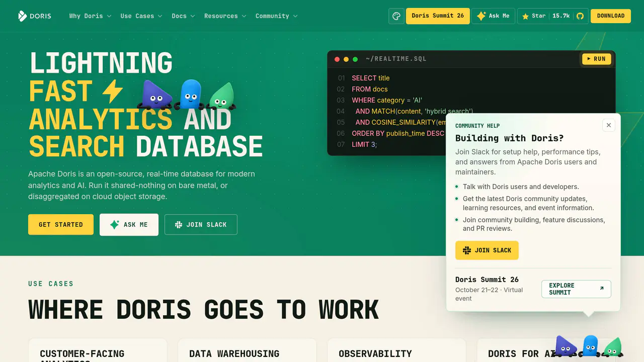Expand the Why Doris menu
Viewport: 644px width, 362px height.
click(90, 16)
